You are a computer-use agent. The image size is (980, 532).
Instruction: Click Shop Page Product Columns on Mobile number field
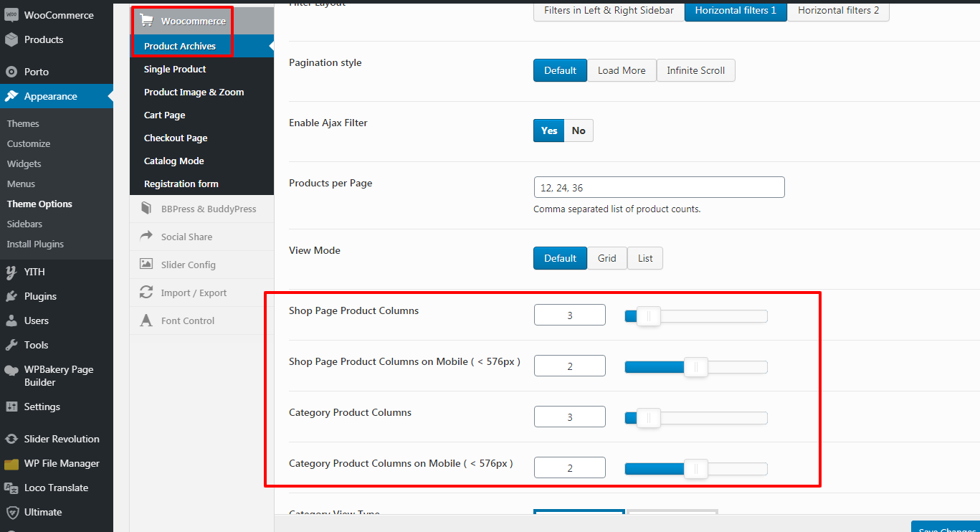570,366
